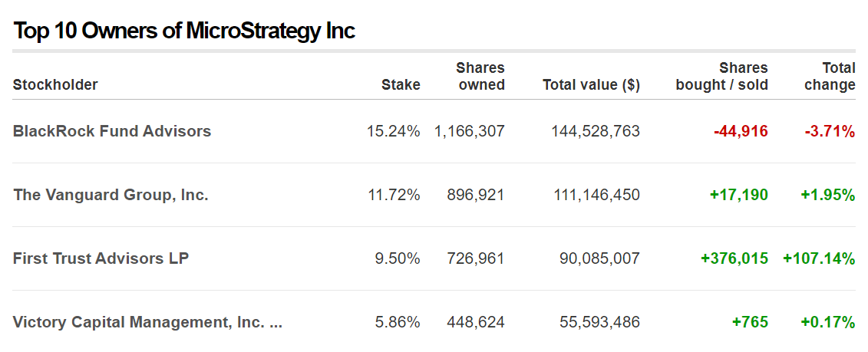Select BlackRock's 15.24% stake value
Screen dimensions: 868x352
393,131
